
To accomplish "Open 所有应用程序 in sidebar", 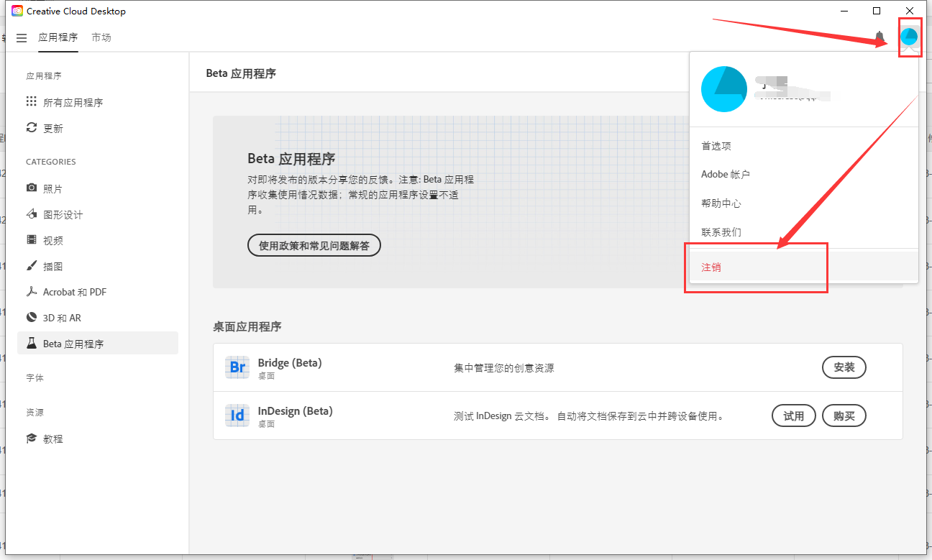I will coord(98,102).
